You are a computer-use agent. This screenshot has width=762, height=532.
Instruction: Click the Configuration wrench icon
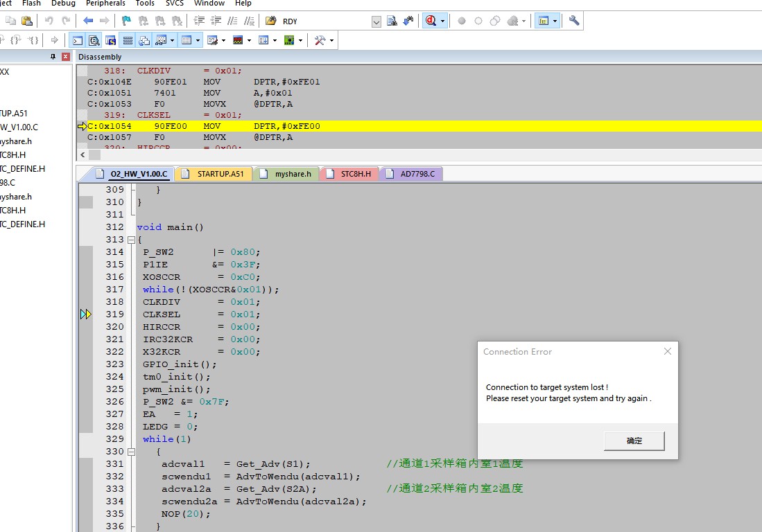[x=574, y=20]
